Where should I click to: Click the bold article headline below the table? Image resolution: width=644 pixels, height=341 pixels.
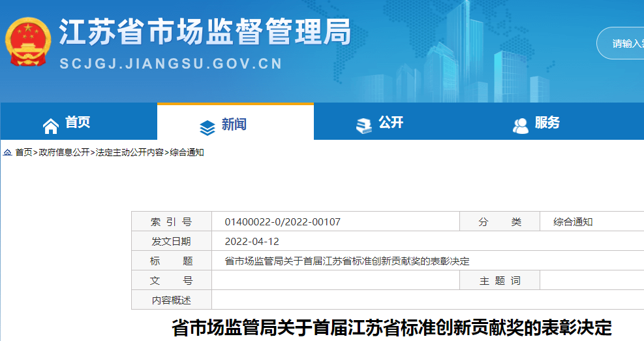coord(391,327)
